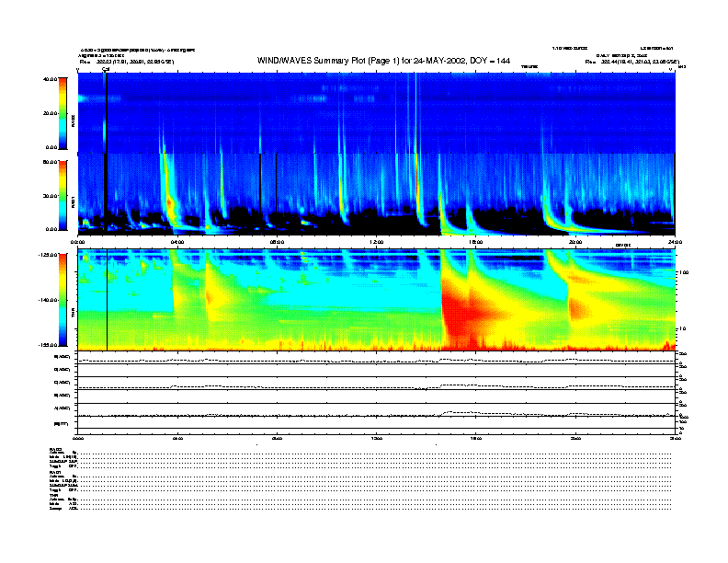Click the 24:00 tick label under RAD1 panel

click(x=675, y=242)
